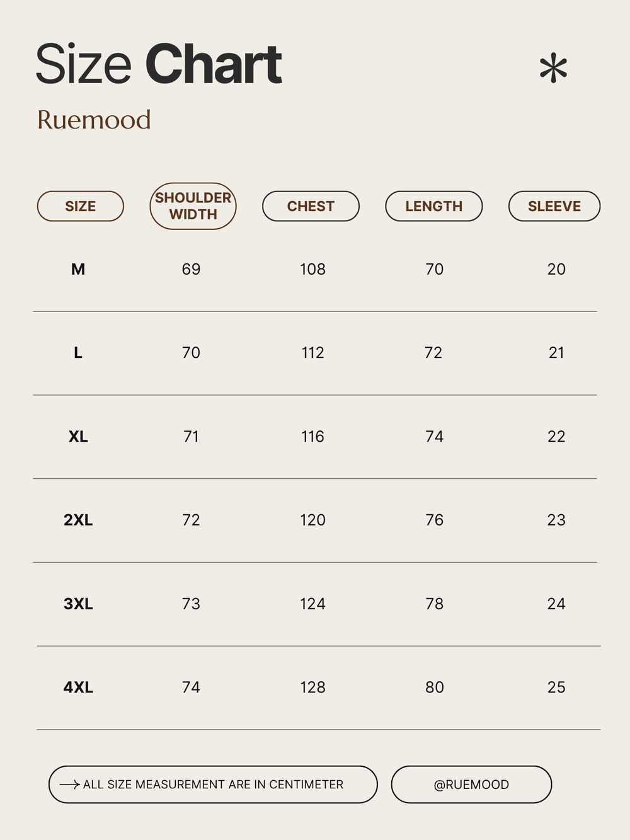Screen dimensions: 630x840
Task: Click the Size Chart title
Action: point(159,64)
